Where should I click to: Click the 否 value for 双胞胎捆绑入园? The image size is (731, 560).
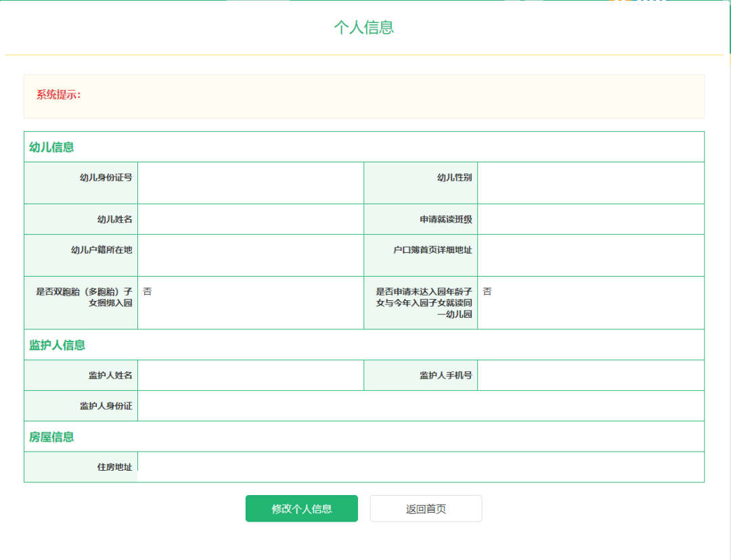point(147,291)
